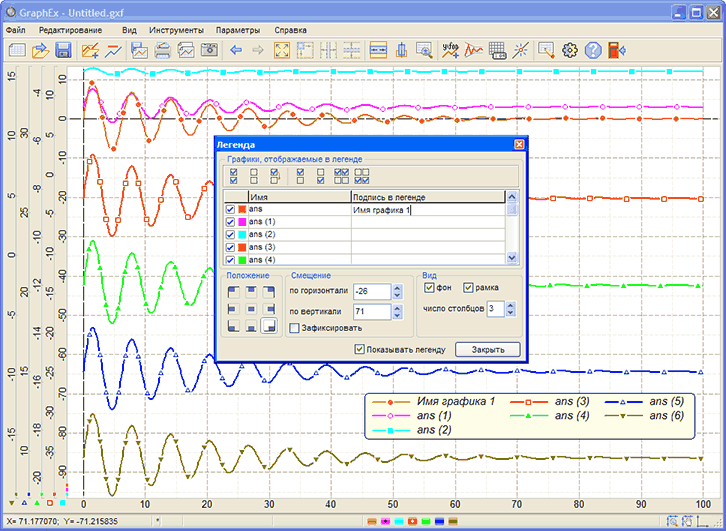Click the Open file folder icon
The width and height of the screenshot is (726, 531).
tap(40, 50)
